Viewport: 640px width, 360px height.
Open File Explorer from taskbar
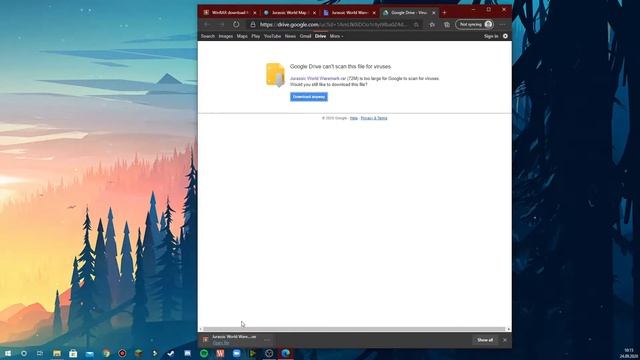57,353
